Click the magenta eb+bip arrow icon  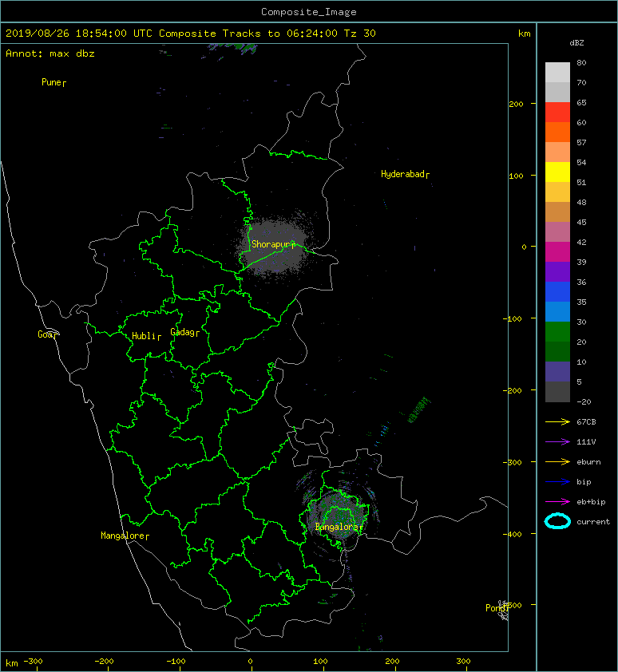click(557, 502)
